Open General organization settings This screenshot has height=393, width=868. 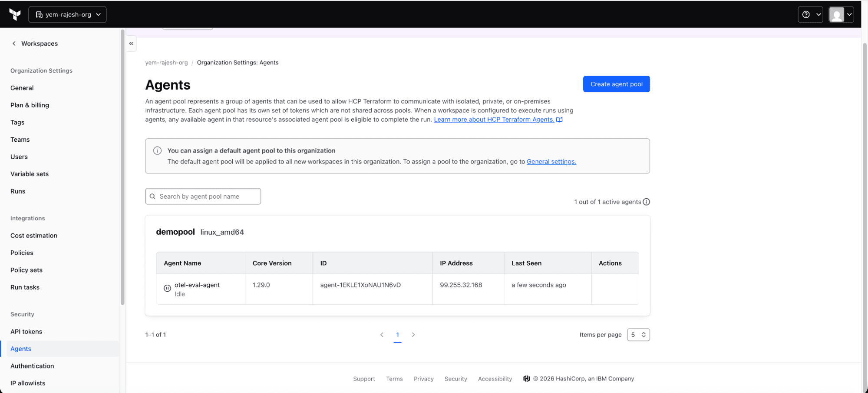[x=22, y=88]
